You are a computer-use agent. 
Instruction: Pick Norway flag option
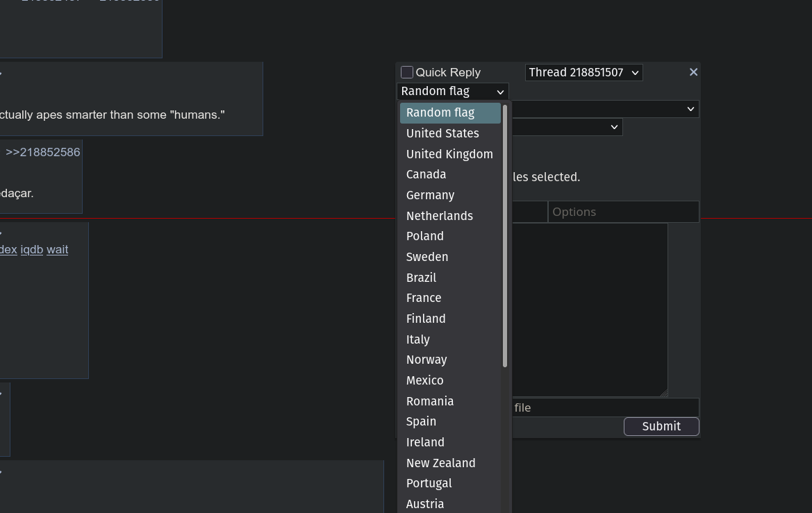pos(450,360)
